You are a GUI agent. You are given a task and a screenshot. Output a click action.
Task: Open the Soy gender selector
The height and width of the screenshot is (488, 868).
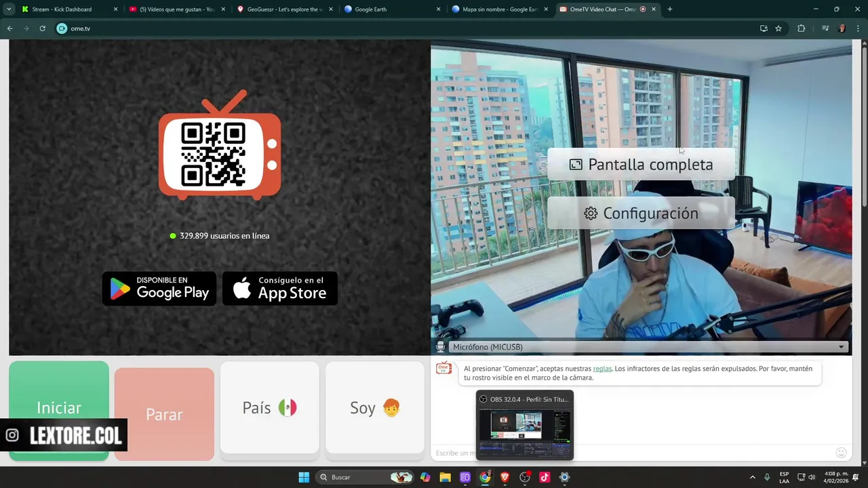(375, 407)
